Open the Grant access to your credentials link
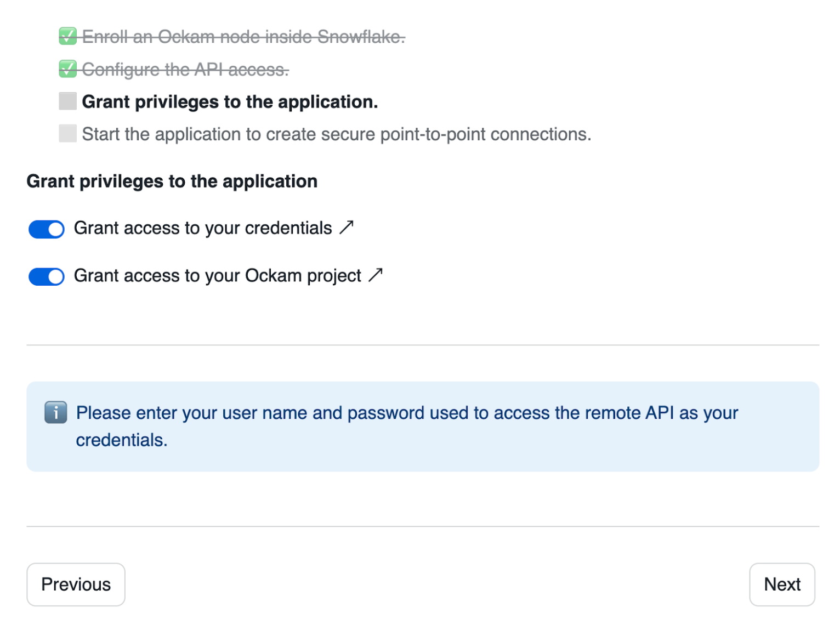840x636 pixels. (203, 228)
